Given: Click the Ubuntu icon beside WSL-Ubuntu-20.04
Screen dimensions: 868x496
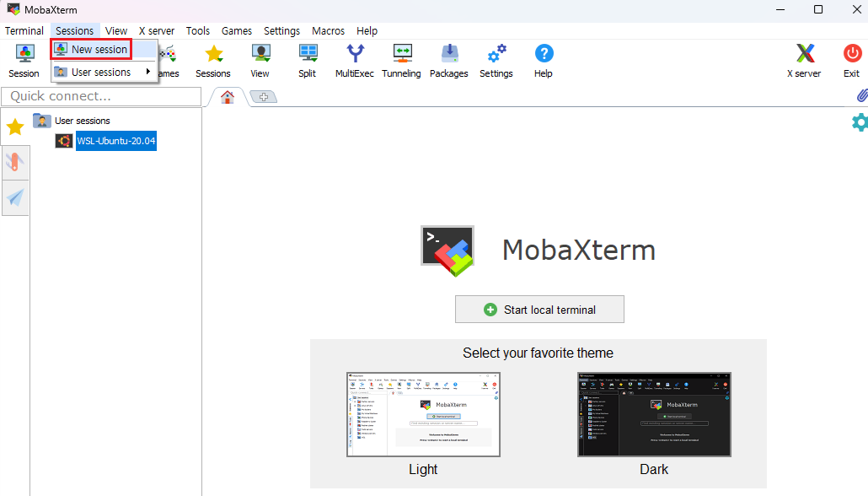Looking at the screenshot, I should [64, 141].
